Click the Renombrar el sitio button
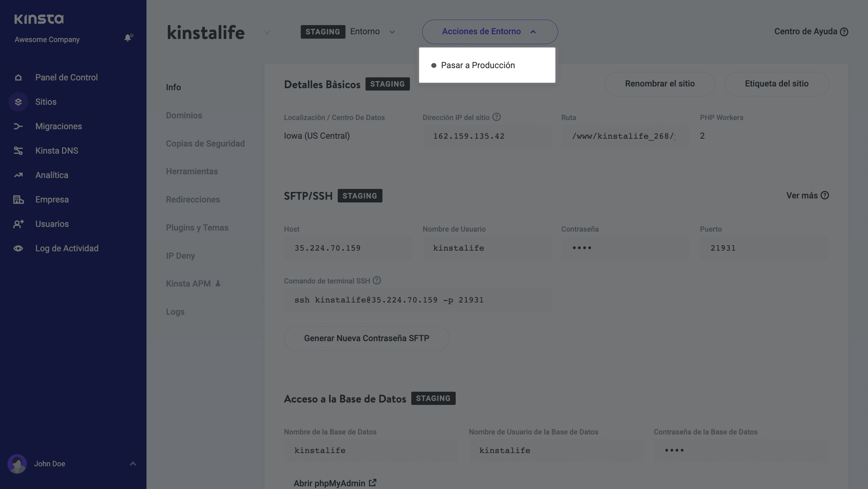 click(x=659, y=84)
